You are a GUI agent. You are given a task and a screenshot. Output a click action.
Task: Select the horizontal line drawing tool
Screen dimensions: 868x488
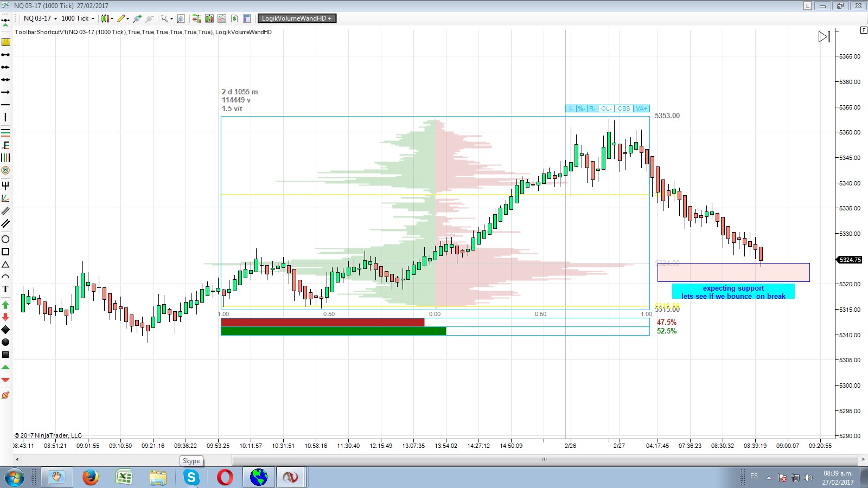tap(5, 105)
